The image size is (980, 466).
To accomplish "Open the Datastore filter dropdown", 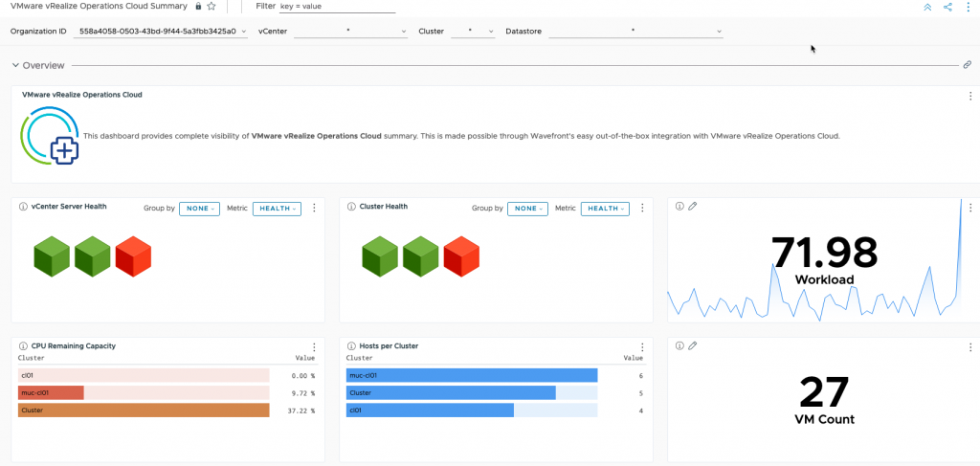I will pyautogui.click(x=636, y=32).
